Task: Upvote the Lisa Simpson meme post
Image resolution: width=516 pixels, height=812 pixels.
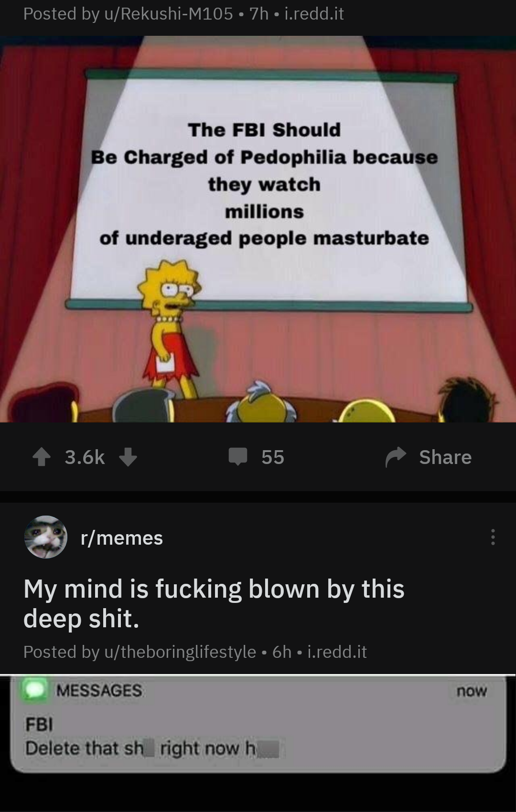Action: tap(42, 457)
